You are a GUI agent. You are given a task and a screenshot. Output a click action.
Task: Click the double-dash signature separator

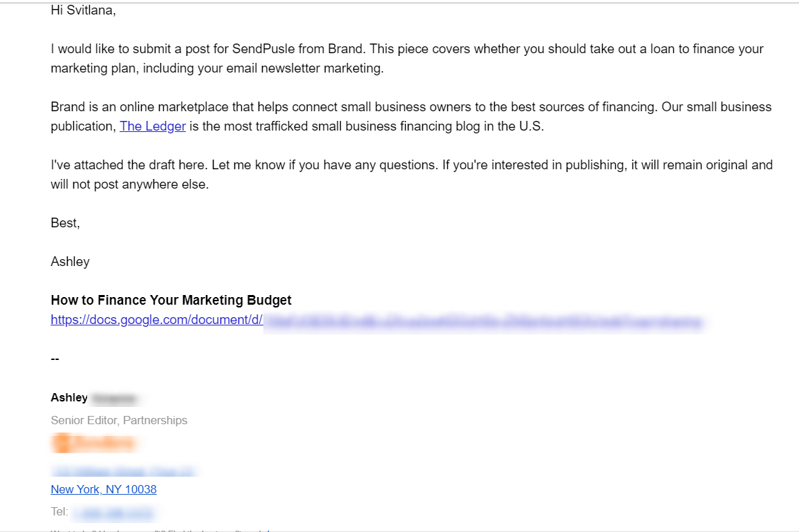(55, 359)
